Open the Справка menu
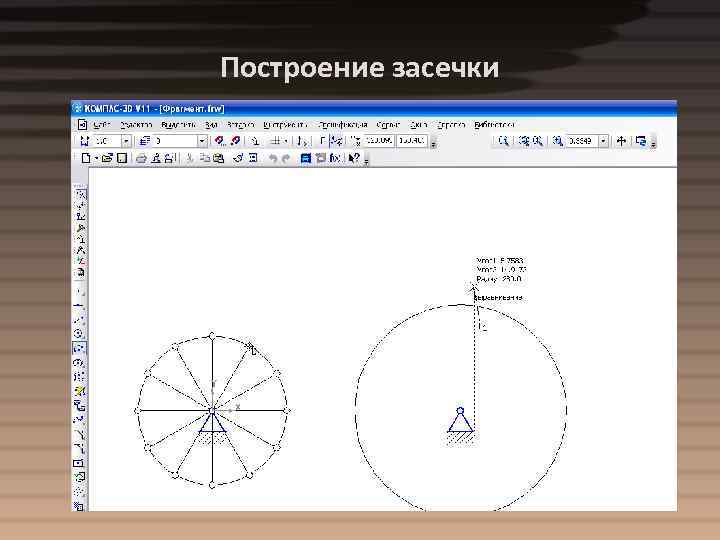 451,125
